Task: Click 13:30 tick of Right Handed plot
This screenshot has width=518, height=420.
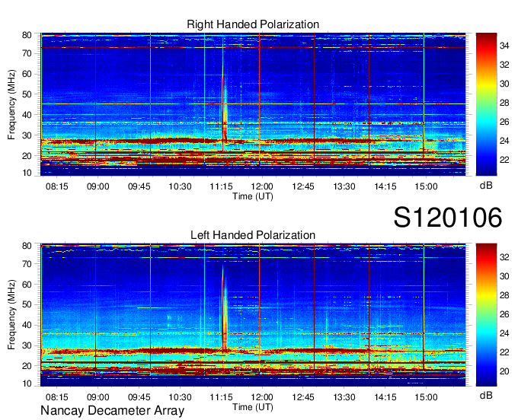Action: 344,186
